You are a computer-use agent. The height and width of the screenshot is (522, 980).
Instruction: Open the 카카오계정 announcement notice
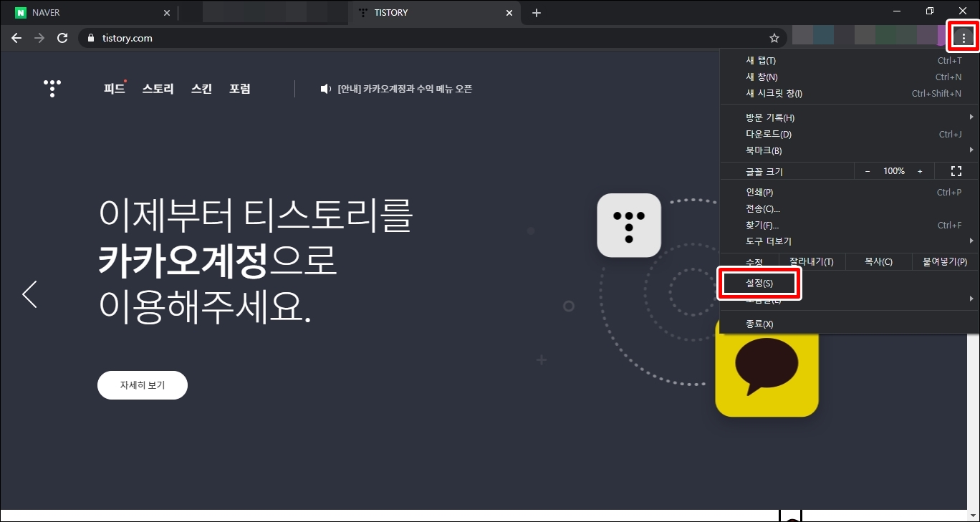pyautogui.click(x=405, y=89)
